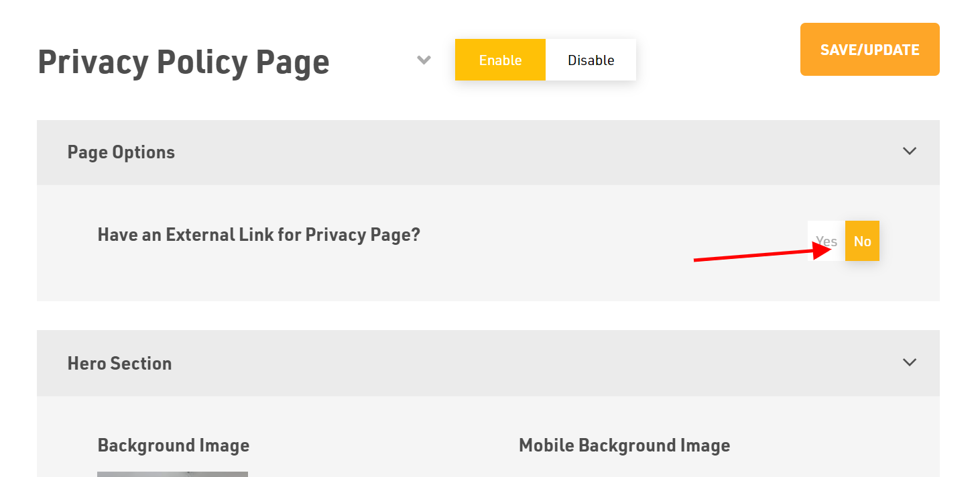Screen dimensions: 980x477
Task: Click blank header space between Disable and SAVE/UPDATE
Action: (718, 60)
